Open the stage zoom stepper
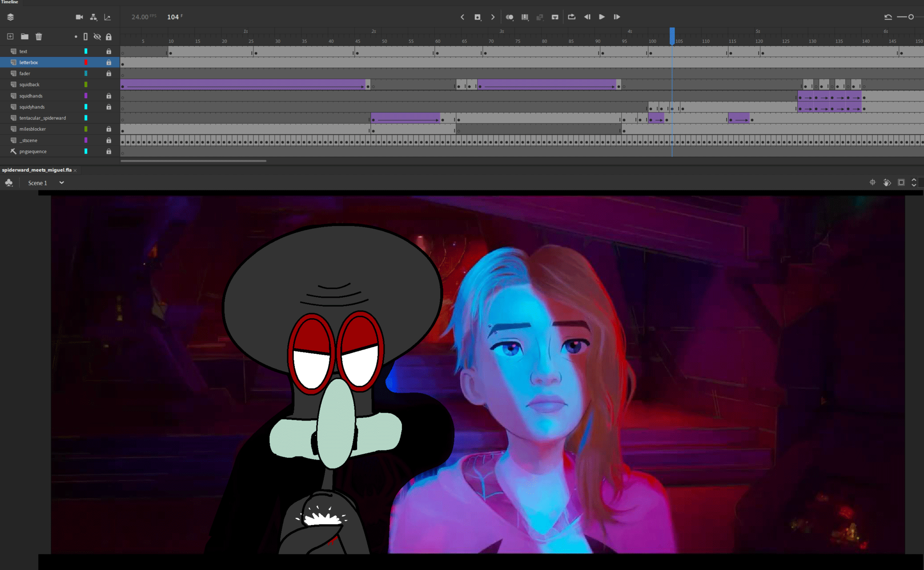 point(914,182)
